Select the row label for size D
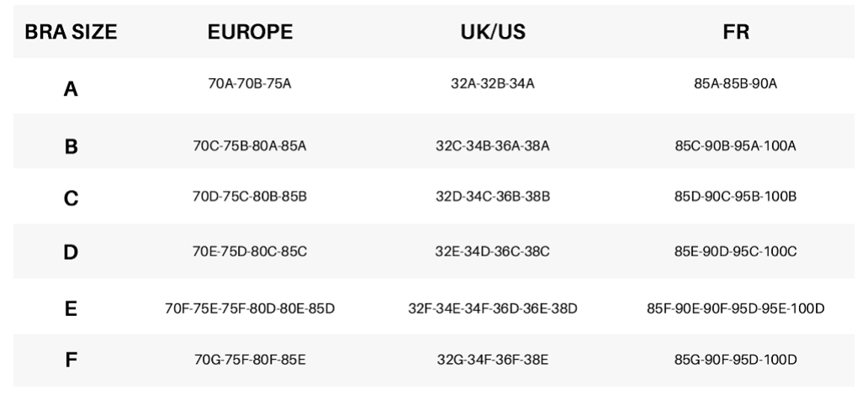868x400 pixels. [x=71, y=251]
